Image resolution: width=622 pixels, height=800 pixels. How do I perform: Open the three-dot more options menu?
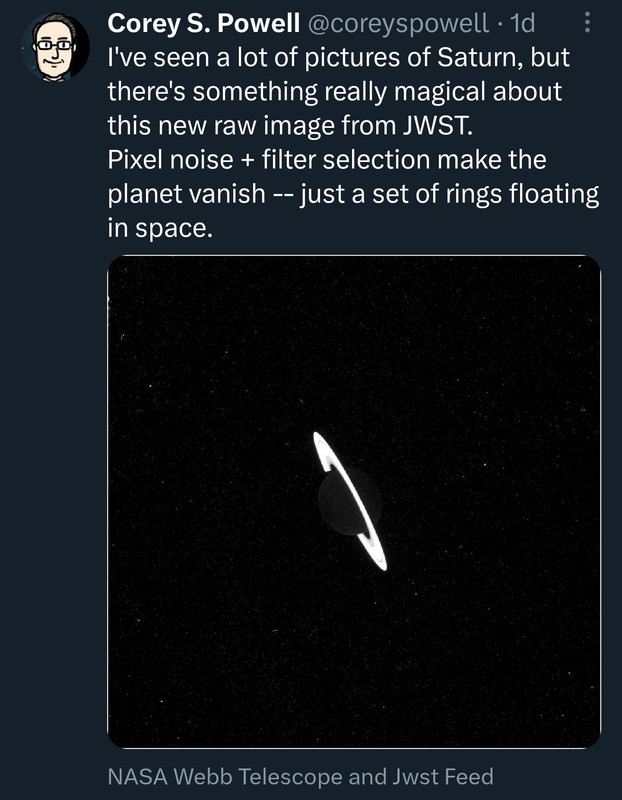click(587, 23)
